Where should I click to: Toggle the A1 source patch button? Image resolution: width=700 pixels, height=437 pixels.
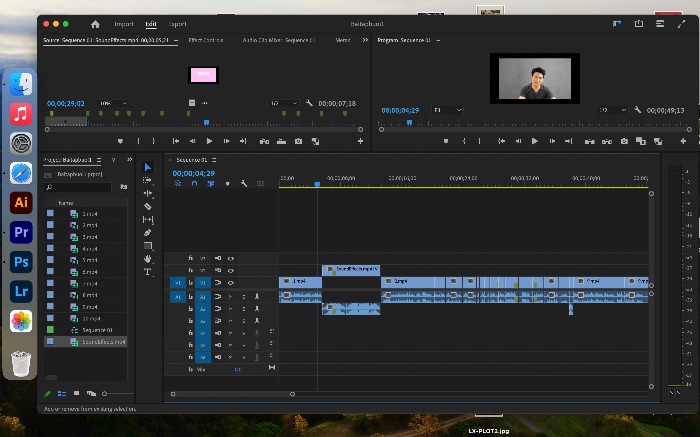click(x=178, y=297)
